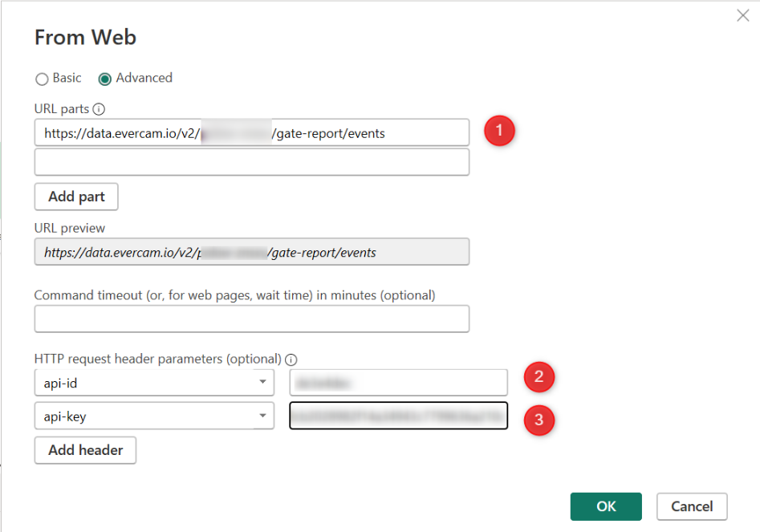Open the api-key header dropdown arrow
760x532 pixels.
click(x=262, y=415)
